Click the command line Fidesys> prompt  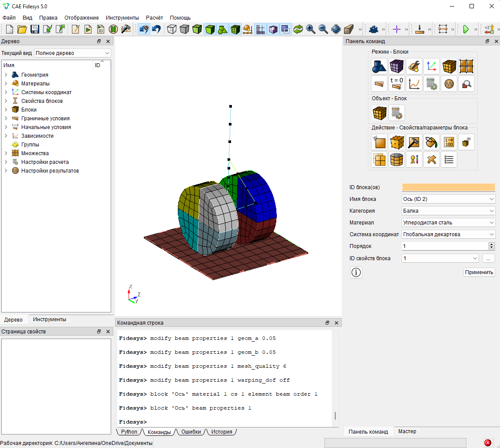pos(133,422)
